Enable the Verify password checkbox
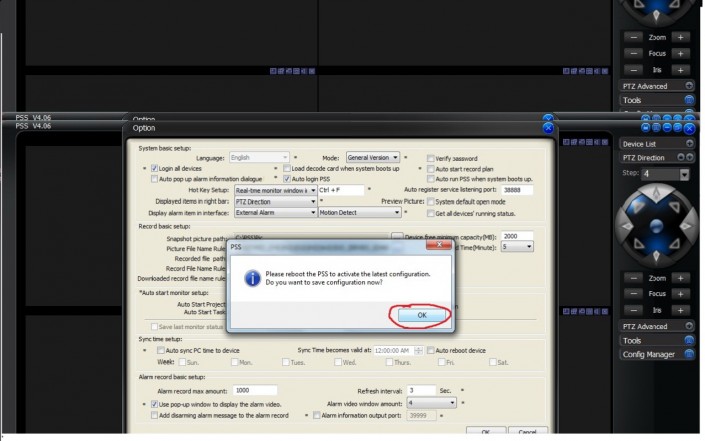This screenshot has height=441, width=705. pos(430,158)
